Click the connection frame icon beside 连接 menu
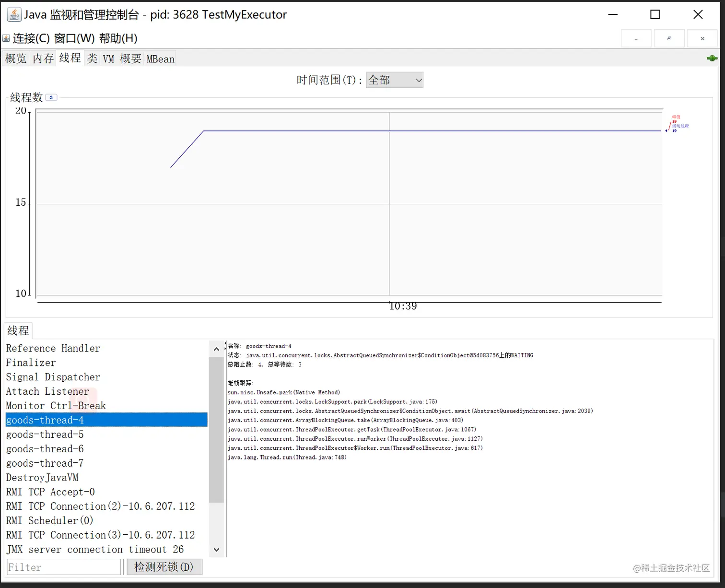Screen dimensions: 725x588 tap(6, 38)
